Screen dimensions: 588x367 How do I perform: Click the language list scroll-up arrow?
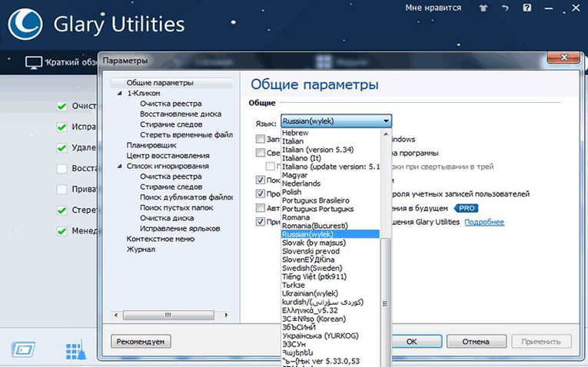[x=386, y=134]
